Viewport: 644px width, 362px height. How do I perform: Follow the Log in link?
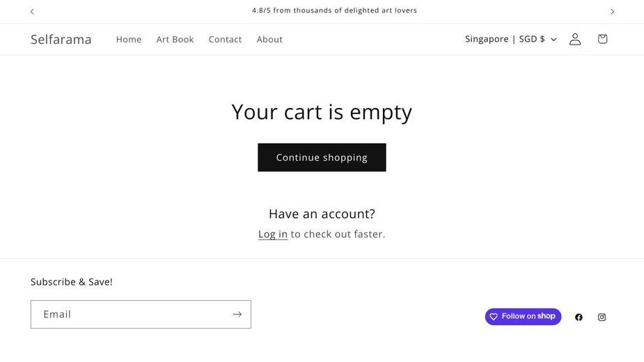pos(273,234)
